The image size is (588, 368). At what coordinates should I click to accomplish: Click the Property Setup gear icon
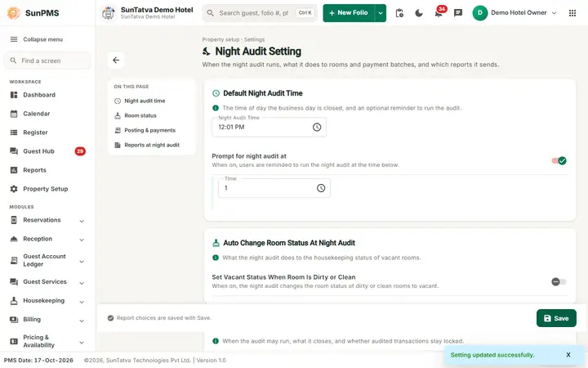click(14, 189)
